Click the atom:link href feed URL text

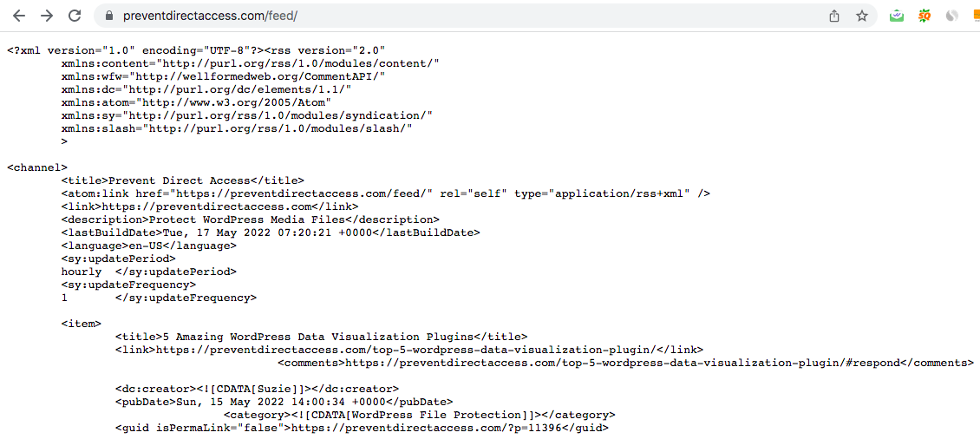coord(305,193)
